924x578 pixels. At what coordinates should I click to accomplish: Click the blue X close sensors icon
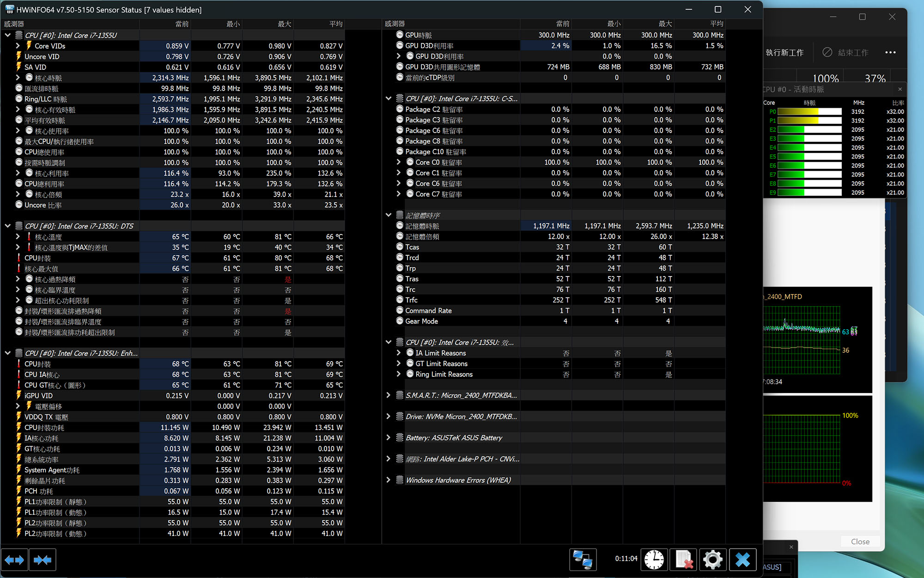click(x=742, y=560)
